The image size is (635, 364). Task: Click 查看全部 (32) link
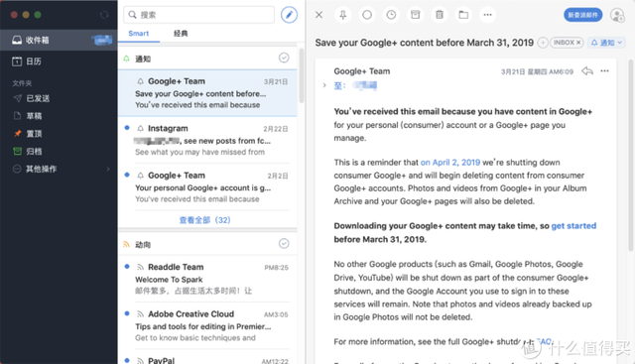click(205, 220)
